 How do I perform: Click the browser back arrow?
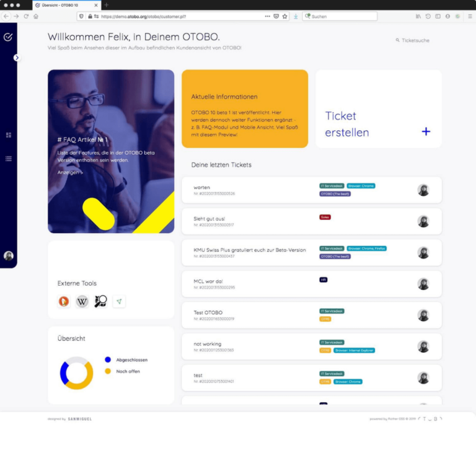(x=6, y=16)
